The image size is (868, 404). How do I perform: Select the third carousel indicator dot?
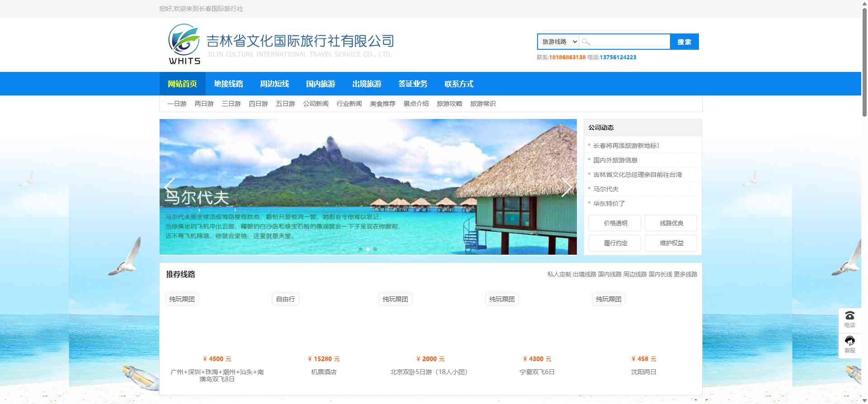[375, 249]
